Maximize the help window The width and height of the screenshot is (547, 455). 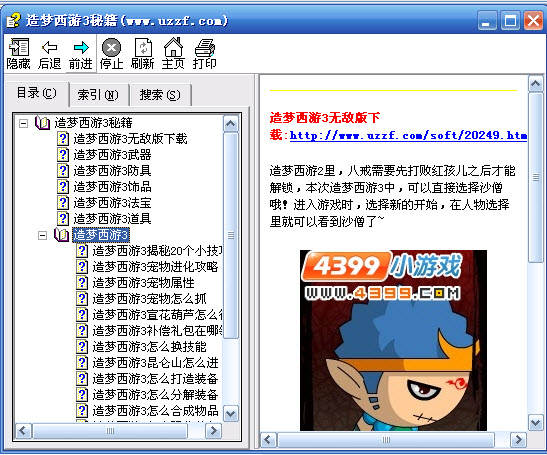coord(510,21)
